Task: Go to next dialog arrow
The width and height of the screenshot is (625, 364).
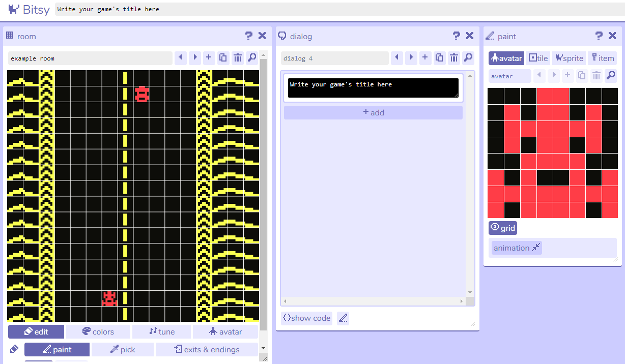Action: tap(411, 58)
